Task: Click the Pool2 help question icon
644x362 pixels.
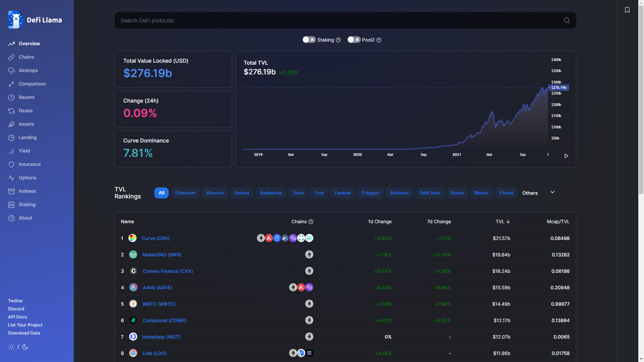Action: (379, 40)
